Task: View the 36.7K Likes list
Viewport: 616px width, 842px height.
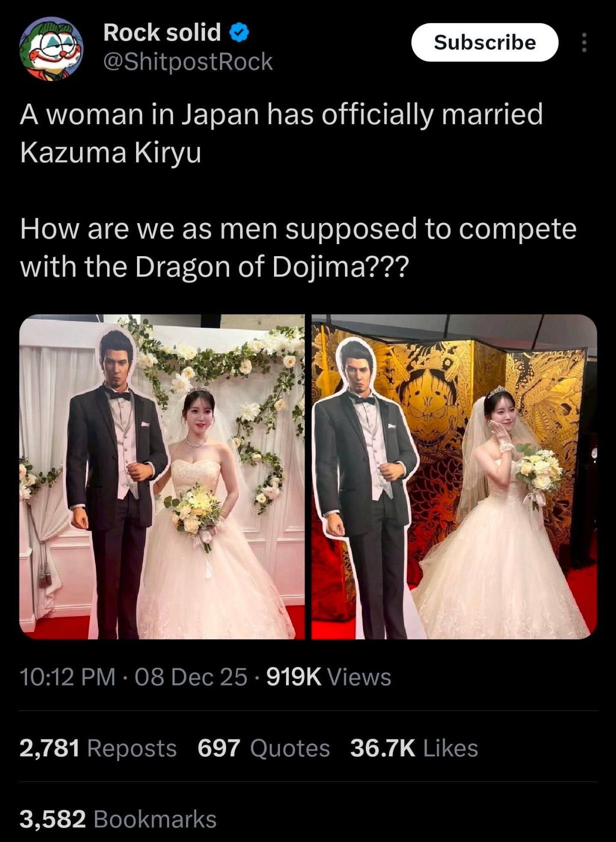Action: pyautogui.click(x=414, y=748)
